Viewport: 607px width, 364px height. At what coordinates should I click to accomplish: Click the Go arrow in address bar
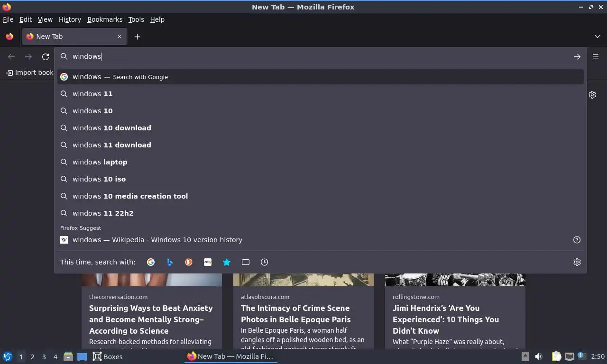pyautogui.click(x=577, y=56)
